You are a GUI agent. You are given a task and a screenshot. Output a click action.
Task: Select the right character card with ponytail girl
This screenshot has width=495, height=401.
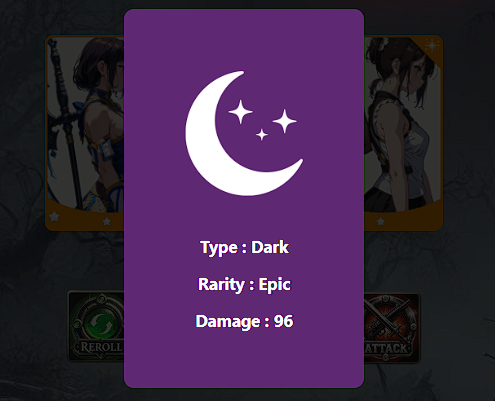click(x=403, y=133)
